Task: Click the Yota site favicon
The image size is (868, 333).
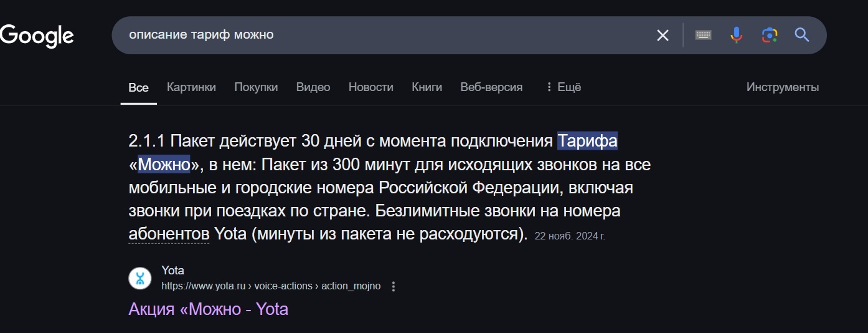Action: (140, 278)
